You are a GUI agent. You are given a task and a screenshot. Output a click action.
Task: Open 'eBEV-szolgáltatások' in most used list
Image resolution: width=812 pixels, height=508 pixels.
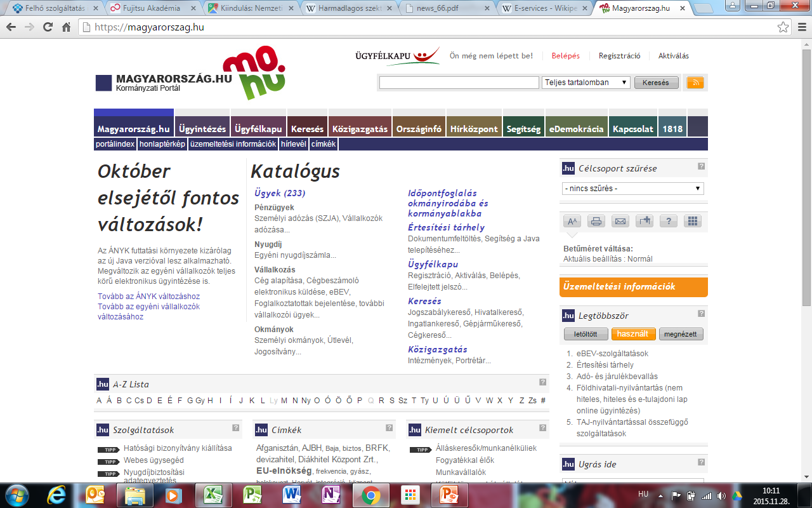point(613,354)
